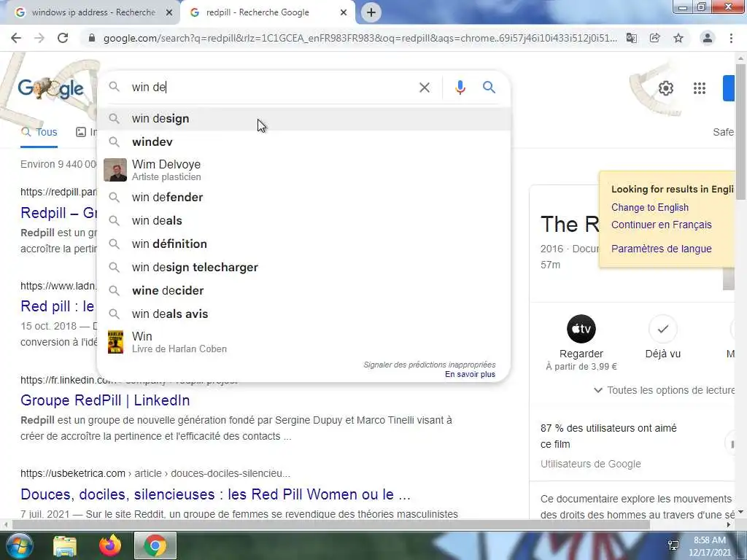Click the Wim Delvoye portrait thumbnail
747x560 pixels.
(x=115, y=170)
